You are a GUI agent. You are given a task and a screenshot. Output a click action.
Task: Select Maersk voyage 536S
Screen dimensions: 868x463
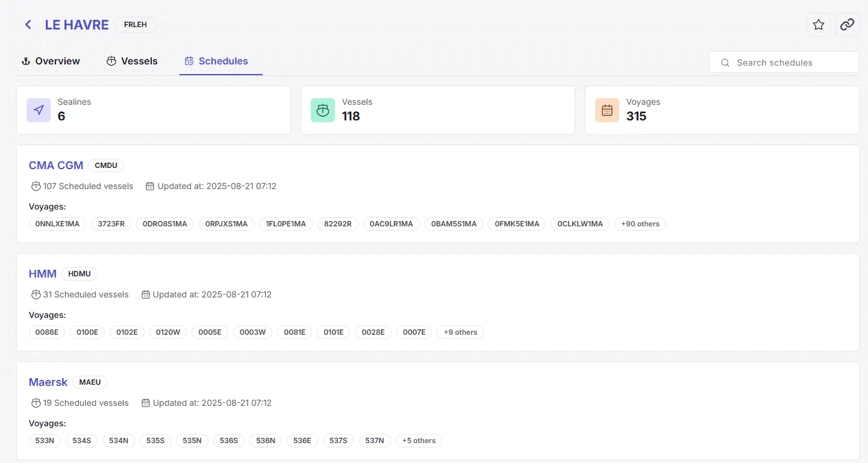point(229,441)
